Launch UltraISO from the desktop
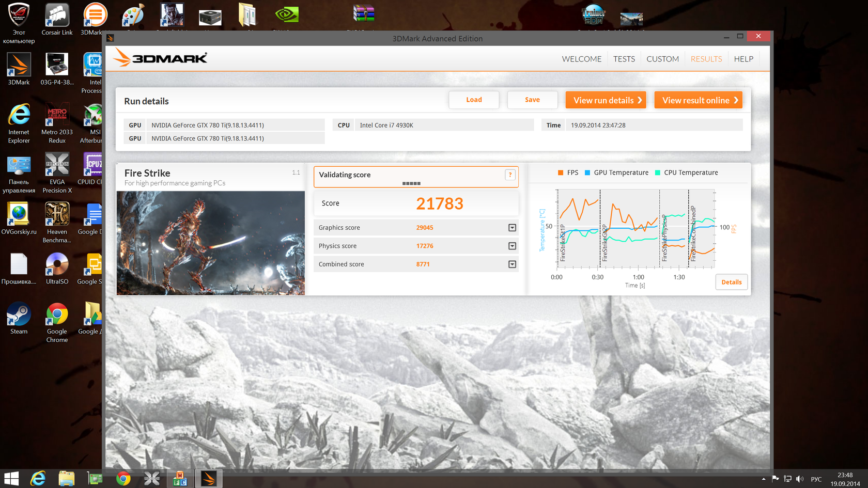This screenshot has height=488, width=868. click(x=57, y=268)
